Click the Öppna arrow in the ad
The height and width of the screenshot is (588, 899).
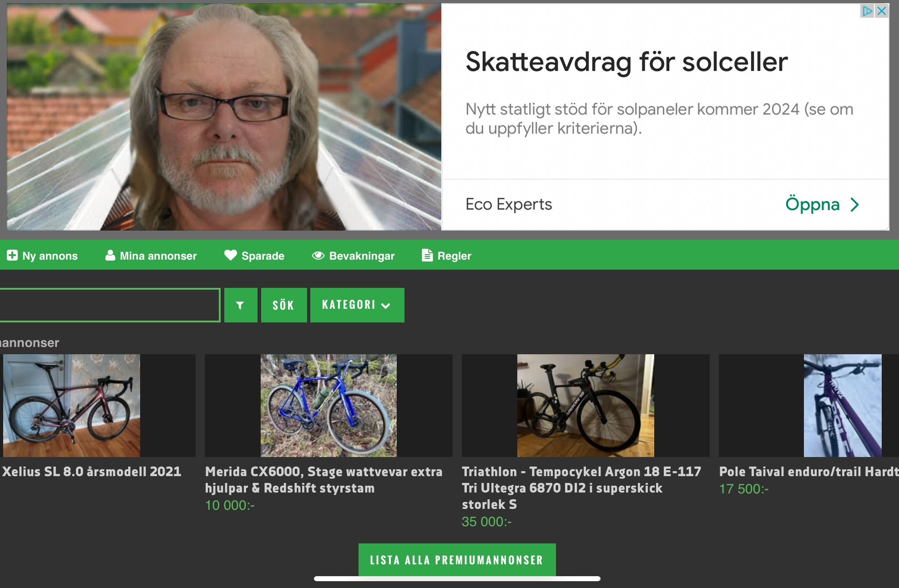point(854,205)
